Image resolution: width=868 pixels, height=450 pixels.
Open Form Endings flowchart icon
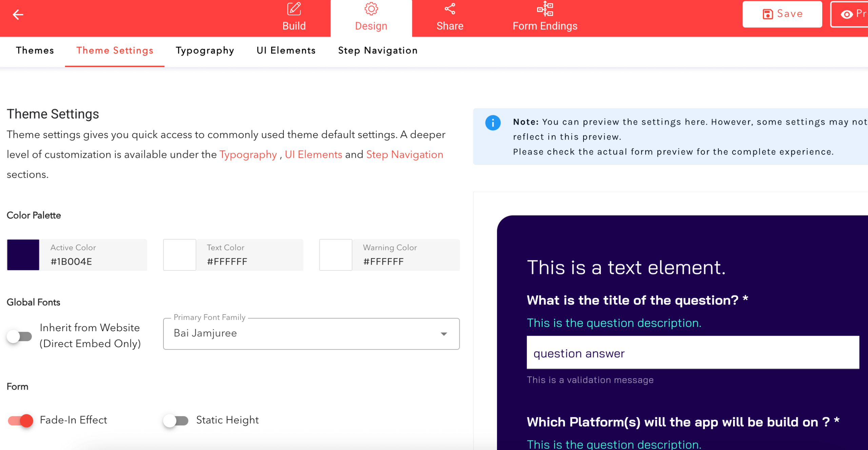pos(545,9)
